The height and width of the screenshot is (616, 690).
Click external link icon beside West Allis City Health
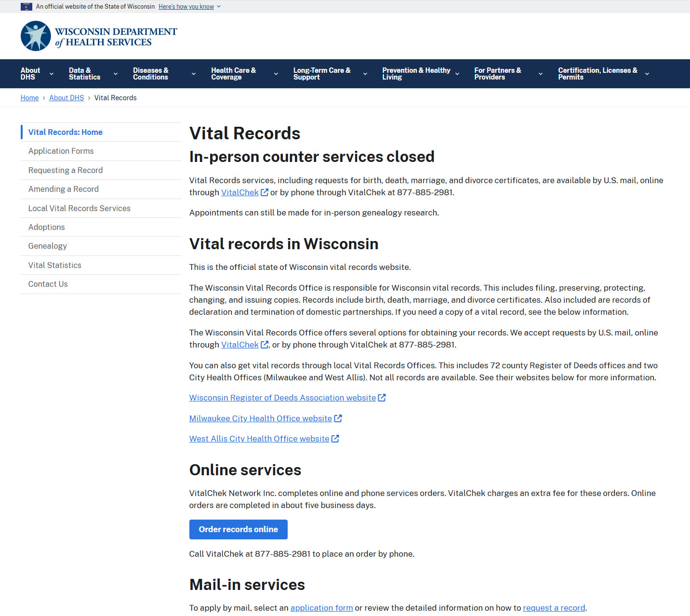pyautogui.click(x=335, y=439)
